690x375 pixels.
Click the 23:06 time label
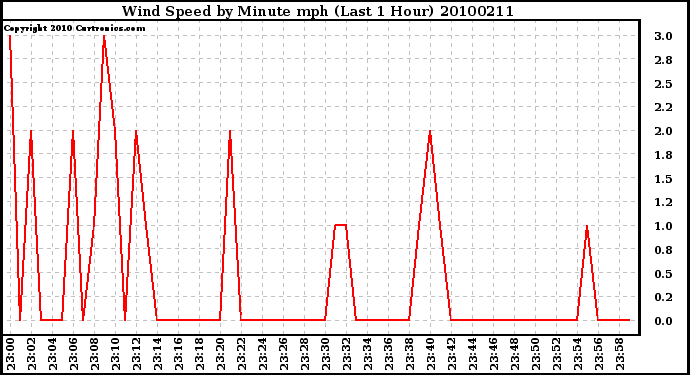click(x=73, y=354)
